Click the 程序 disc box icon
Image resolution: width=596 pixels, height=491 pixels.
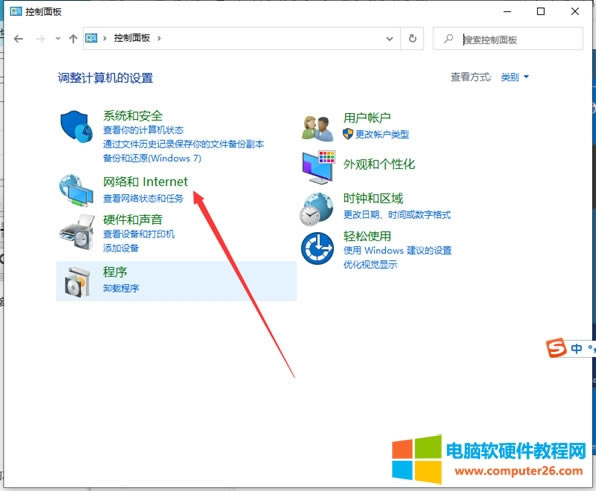(77, 282)
